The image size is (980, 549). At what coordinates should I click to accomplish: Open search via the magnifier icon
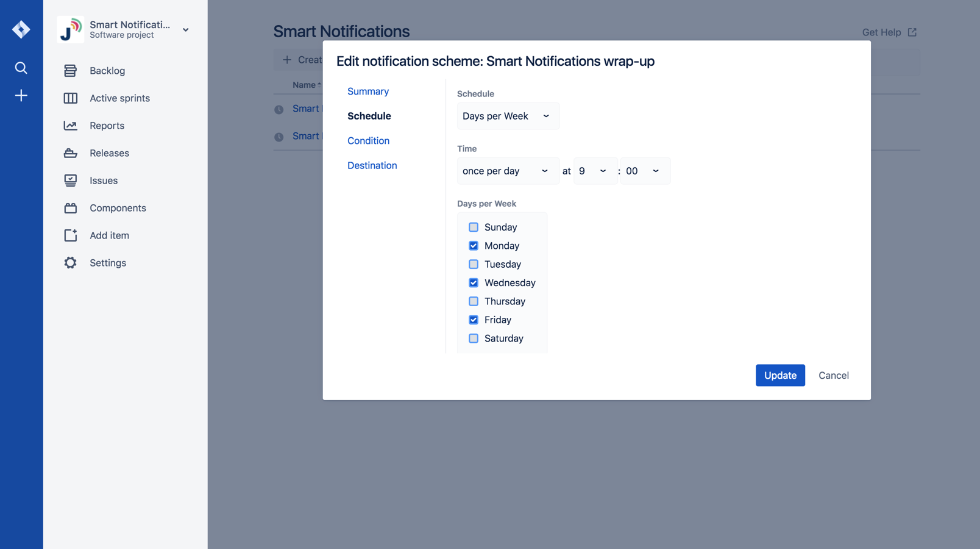click(x=21, y=68)
